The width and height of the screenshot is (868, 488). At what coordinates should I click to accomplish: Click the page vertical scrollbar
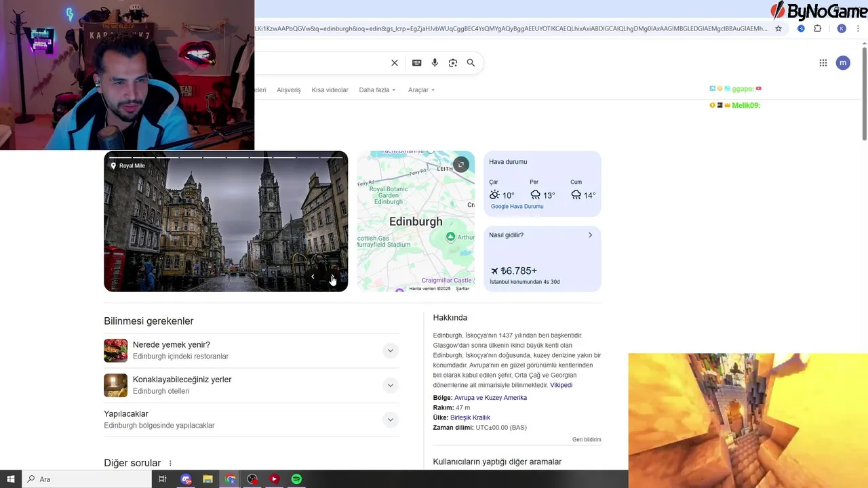(865, 94)
